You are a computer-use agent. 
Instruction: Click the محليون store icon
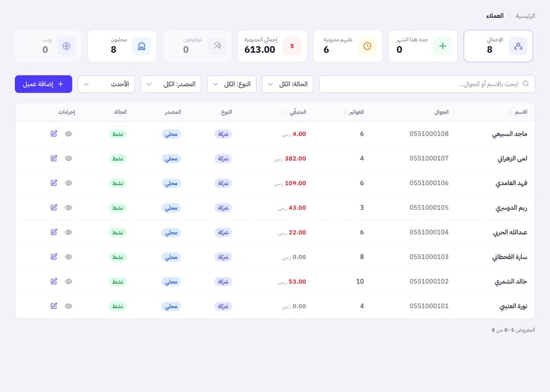(x=142, y=46)
